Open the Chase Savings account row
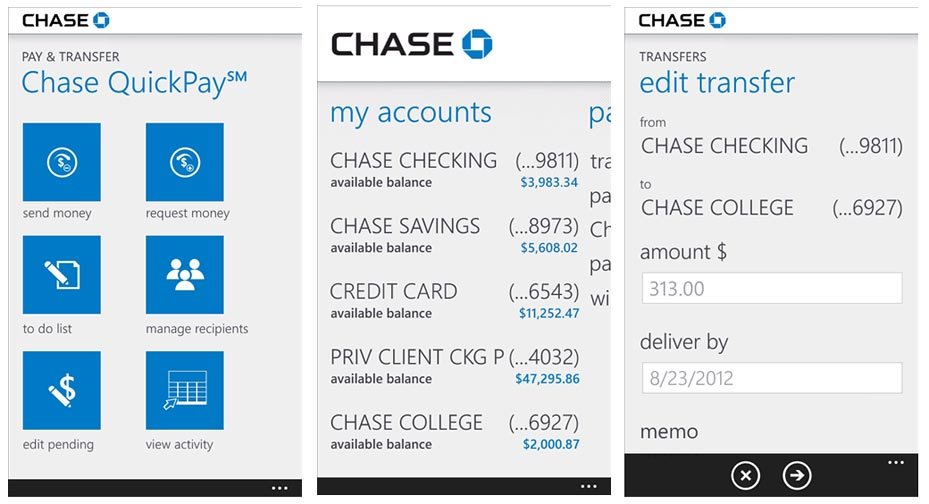Image resolution: width=929 pixels, height=504 pixels. tap(454, 235)
